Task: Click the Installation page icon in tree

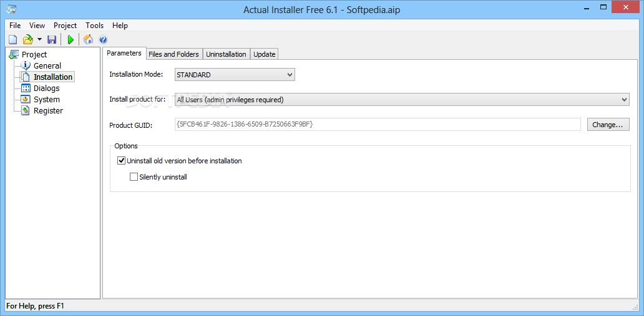Action: pyautogui.click(x=26, y=77)
